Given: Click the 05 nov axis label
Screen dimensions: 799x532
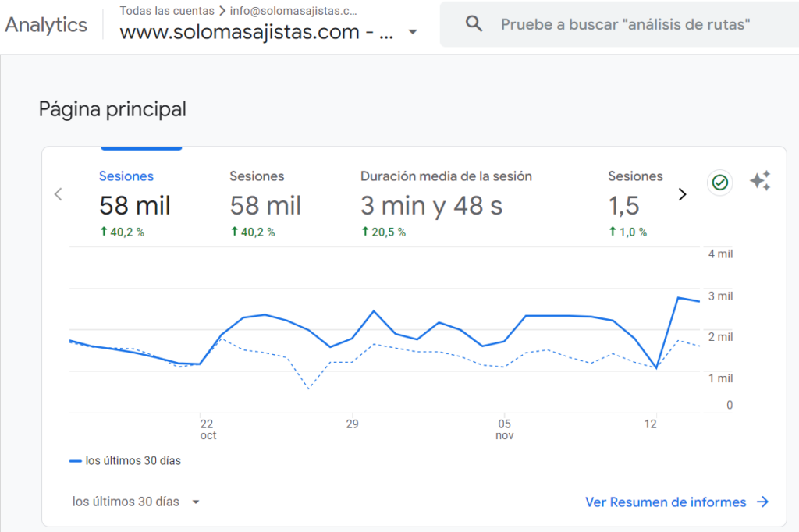Looking at the screenshot, I should click(x=505, y=430).
